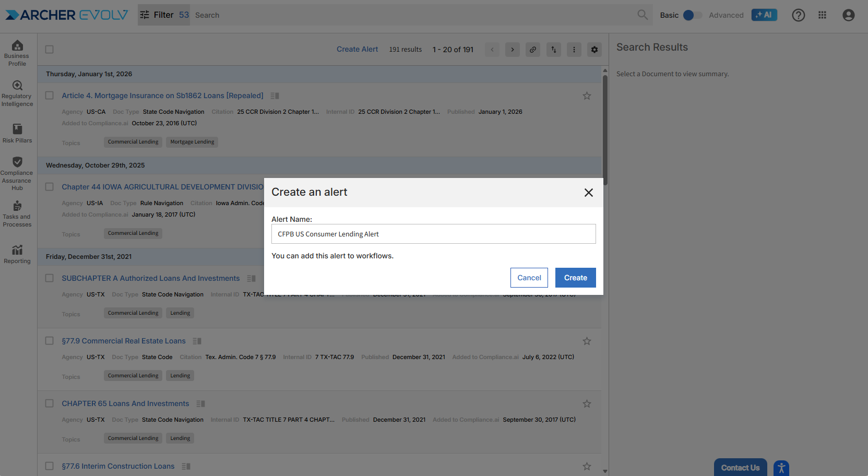Open the apps grid menu
This screenshot has height=476, width=868.
(x=822, y=15)
